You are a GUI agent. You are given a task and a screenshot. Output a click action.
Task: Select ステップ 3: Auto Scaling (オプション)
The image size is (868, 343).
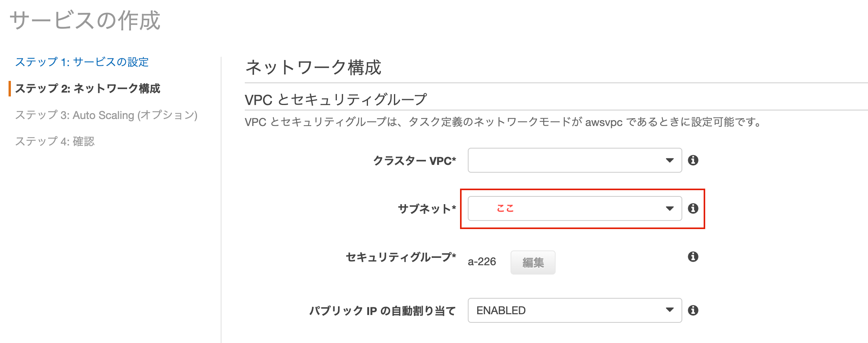107,115
